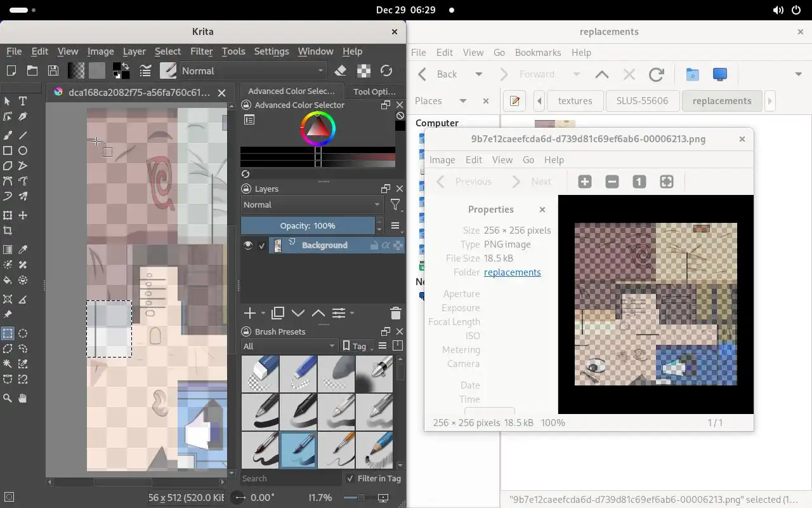Toggle Background layer lock

(374, 245)
